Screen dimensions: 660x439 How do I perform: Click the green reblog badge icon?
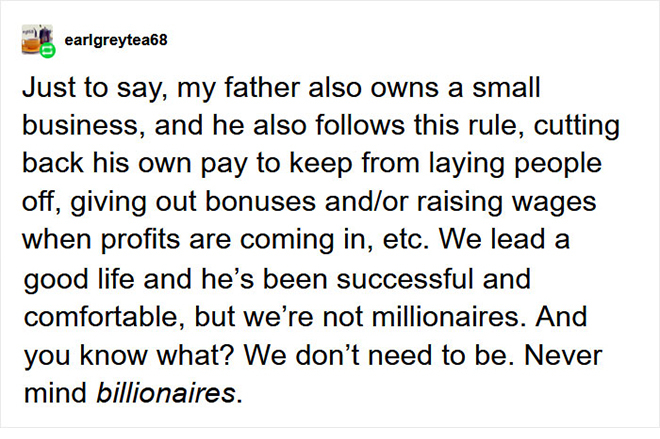48,50
